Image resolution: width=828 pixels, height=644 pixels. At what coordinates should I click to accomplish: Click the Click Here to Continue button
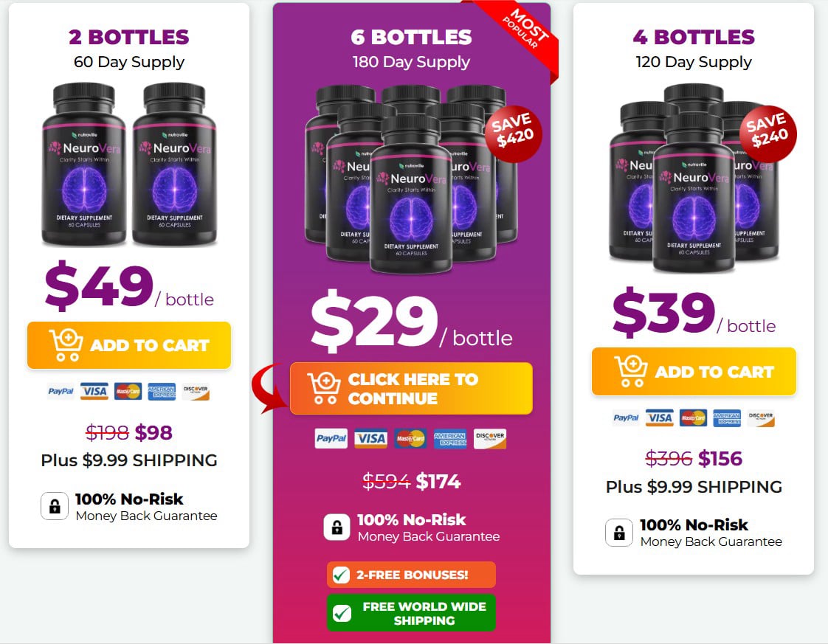(x=411, y=389)
